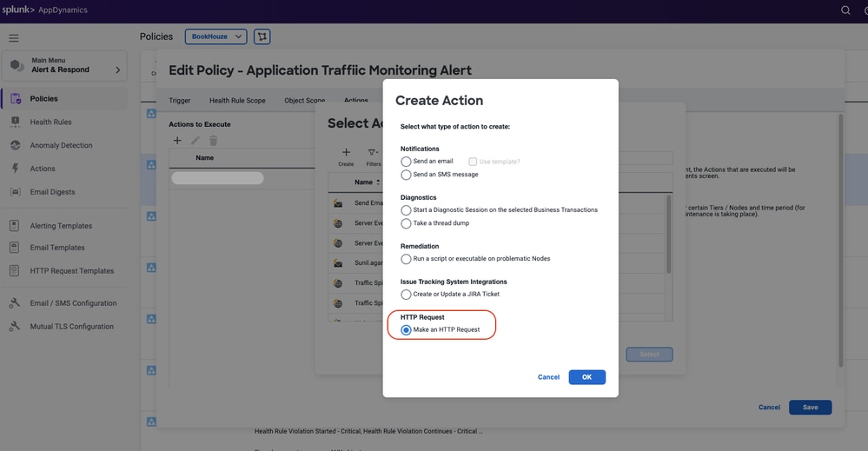868x451 pixels.
Task: Select Take a thread dump option
Action: tap(406, 223)
